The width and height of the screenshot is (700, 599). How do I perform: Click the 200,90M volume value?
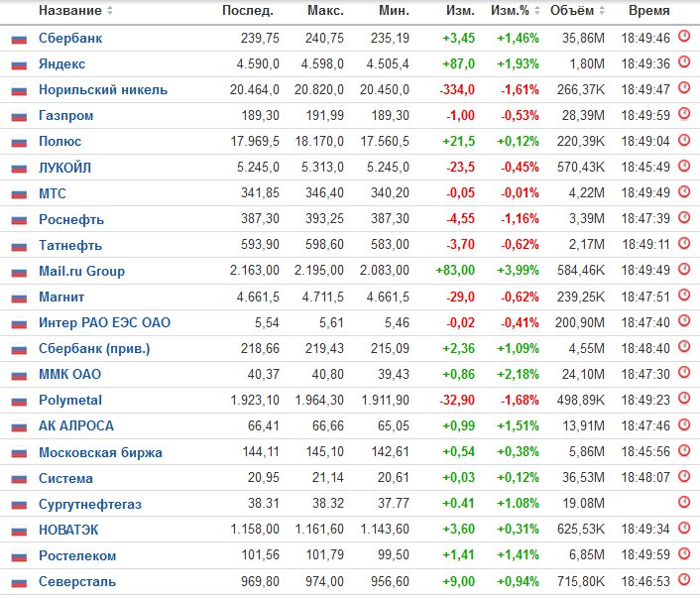[579, 323]
